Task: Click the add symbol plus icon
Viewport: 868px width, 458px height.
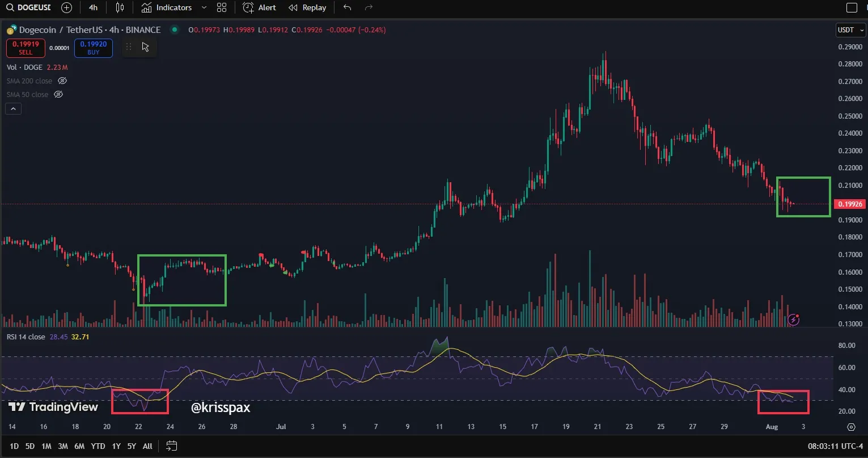Action: click(66, 7)
